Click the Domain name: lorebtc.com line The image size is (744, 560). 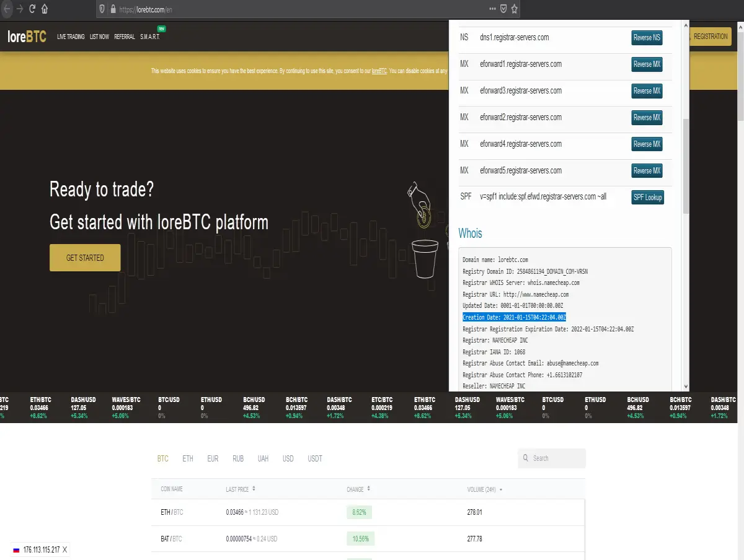coord(495,260)
